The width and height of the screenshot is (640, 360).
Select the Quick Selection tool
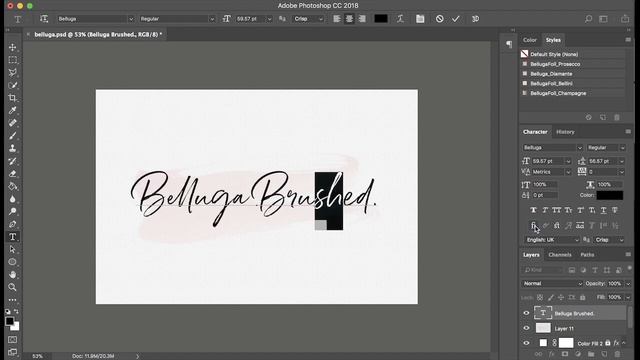[x=13, y=85]
